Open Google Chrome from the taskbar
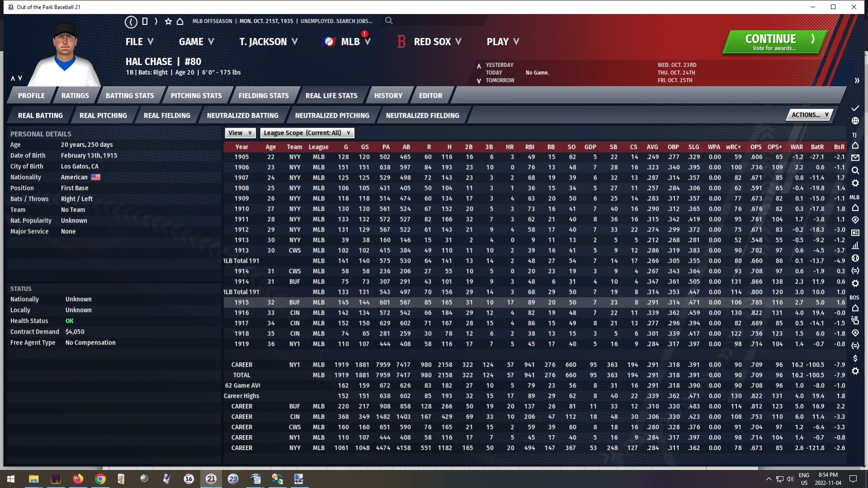 (100, 479)
